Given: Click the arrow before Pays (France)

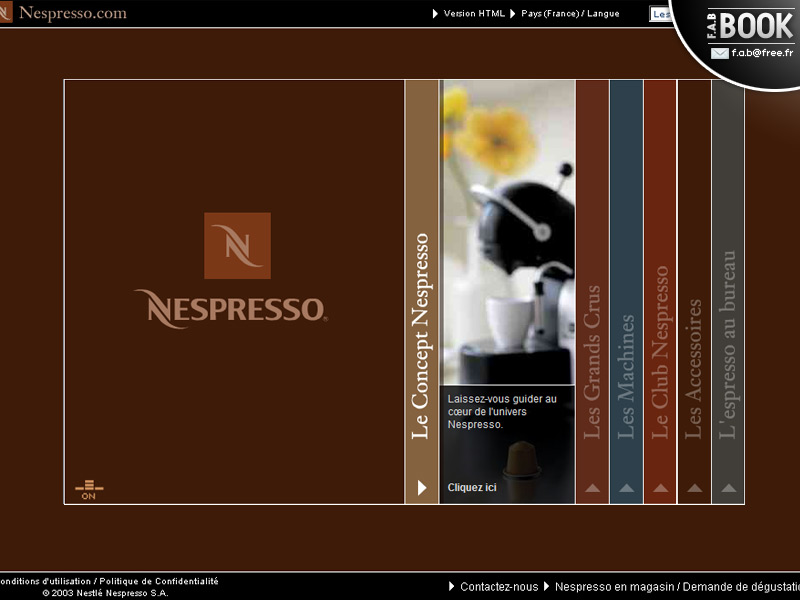Looking at the screenshot, I should (x=513, y=14).
